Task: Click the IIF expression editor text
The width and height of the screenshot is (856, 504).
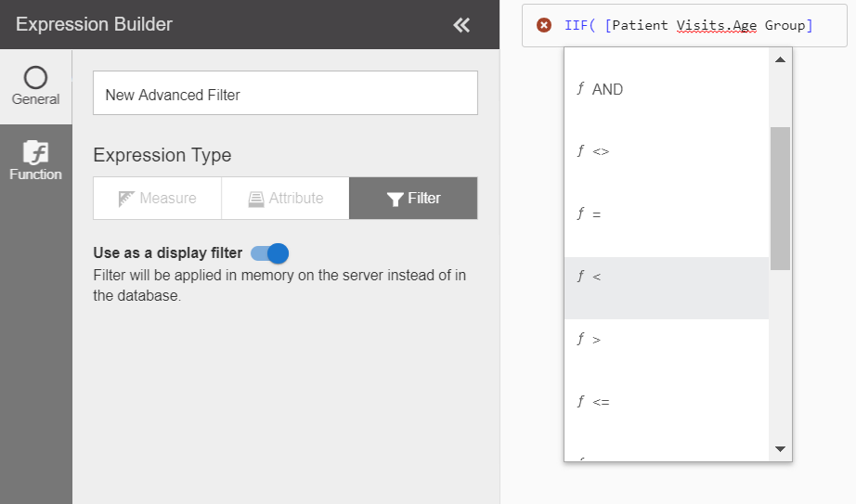Action: point(688,26)
